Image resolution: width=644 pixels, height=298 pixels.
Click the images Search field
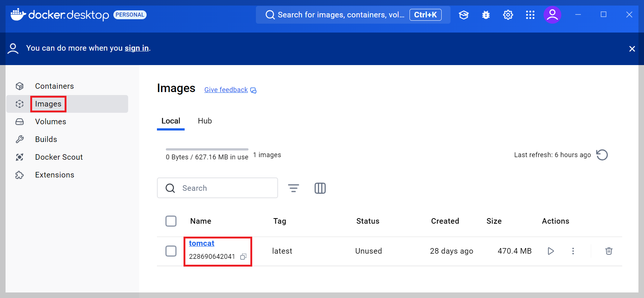[x=217, y=188]
